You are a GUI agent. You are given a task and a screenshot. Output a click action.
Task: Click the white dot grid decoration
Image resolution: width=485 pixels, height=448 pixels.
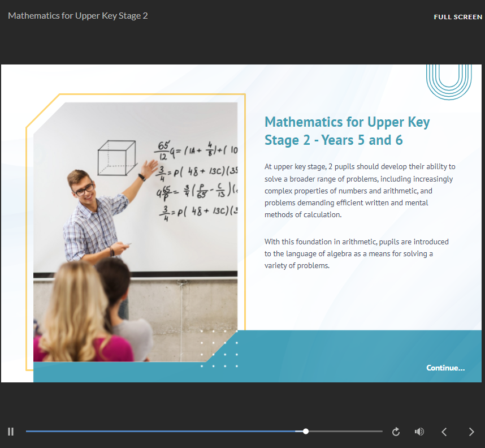[219, 348]
